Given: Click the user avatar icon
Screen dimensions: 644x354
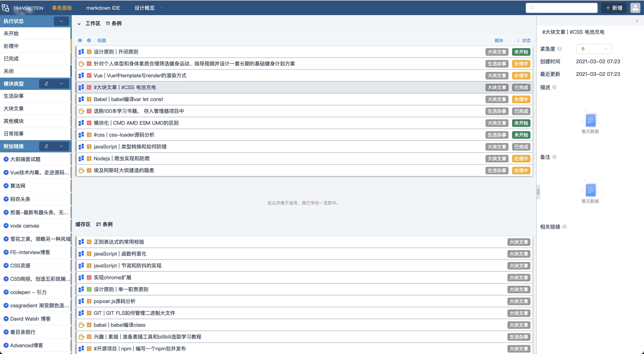Looking at the screenshot, I should pyautogui.click(x=635, y=8).
